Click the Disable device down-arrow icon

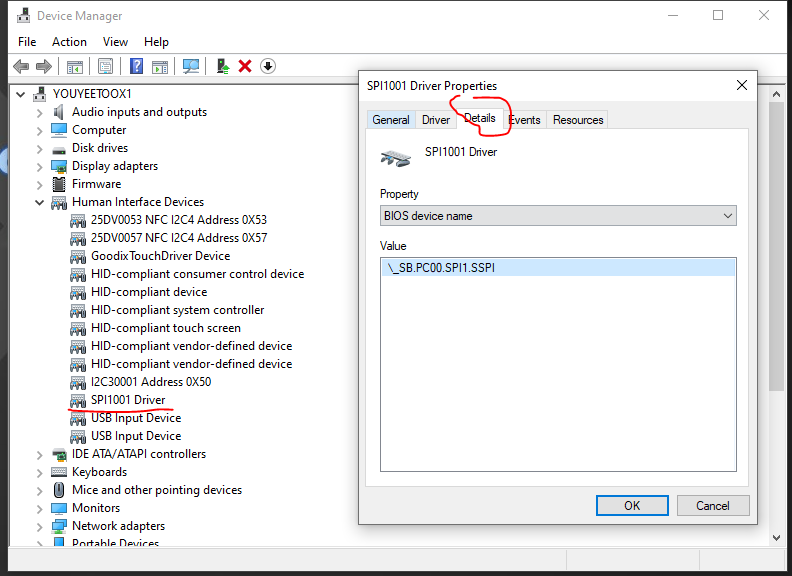(x=268, y=67)
